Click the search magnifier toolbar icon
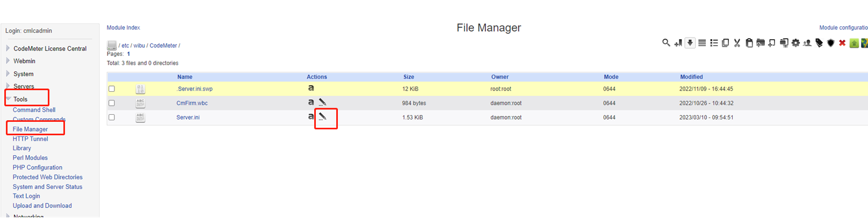Viewport: 868px width, 219px height. pyautogui.click(x=666, y=42)
